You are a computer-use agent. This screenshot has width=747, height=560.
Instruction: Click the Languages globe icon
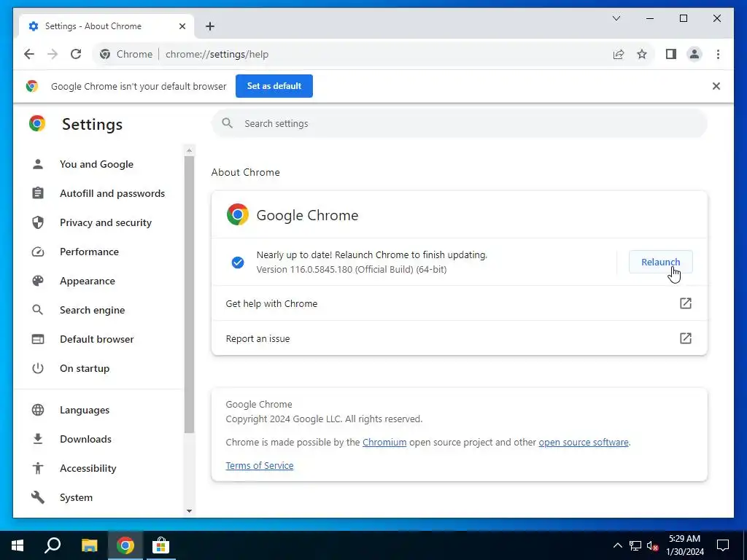coord(38,410)
